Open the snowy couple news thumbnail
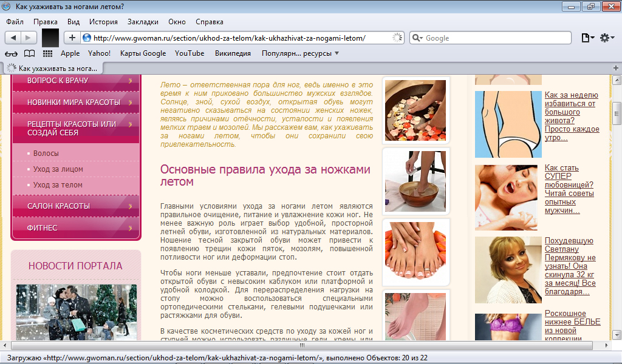Screen dimensions: 622x364 (77, 312)
